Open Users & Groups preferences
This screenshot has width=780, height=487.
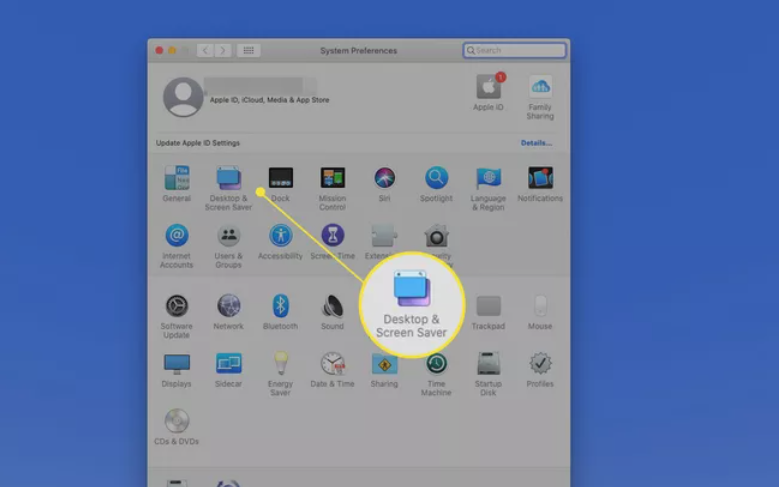(x=229, y=246)
